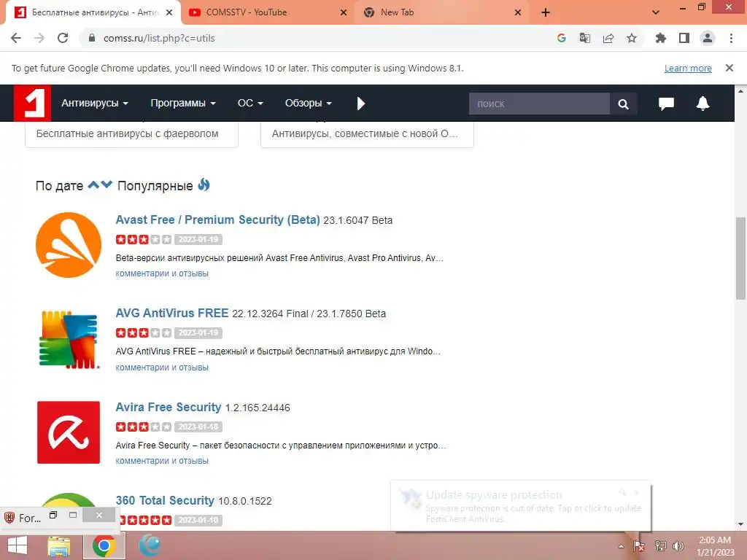Open the Chrome profile avatar
Image resolution: width=747 pixels, height=560 pixels.
click(x=708, y=38)
